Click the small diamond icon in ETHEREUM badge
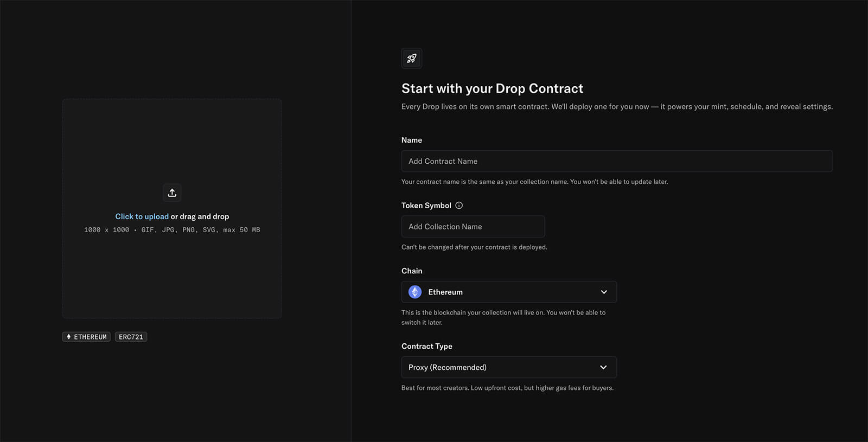 (69, 337)
